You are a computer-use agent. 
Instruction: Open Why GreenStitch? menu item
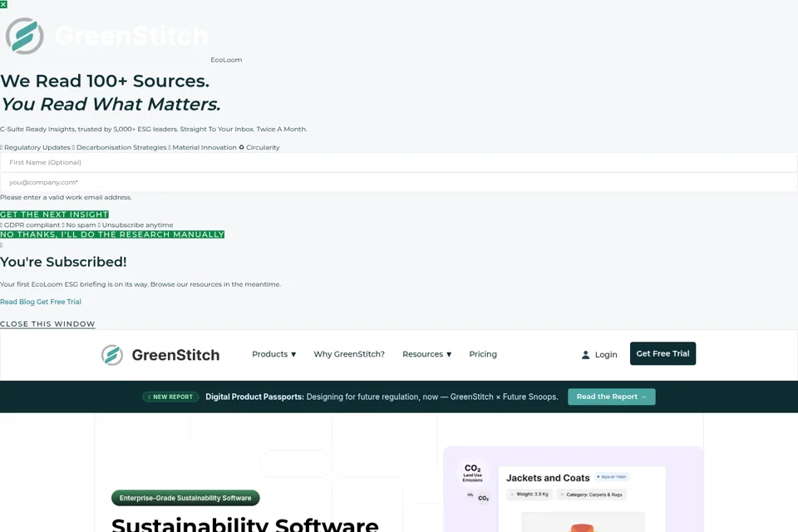(x=349, y=354)
